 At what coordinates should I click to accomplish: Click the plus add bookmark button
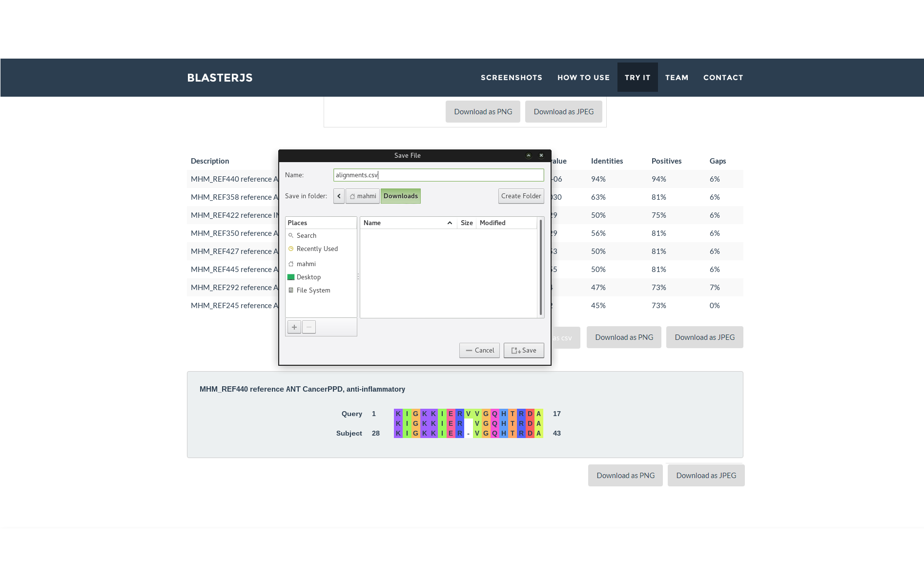point(294,327)
